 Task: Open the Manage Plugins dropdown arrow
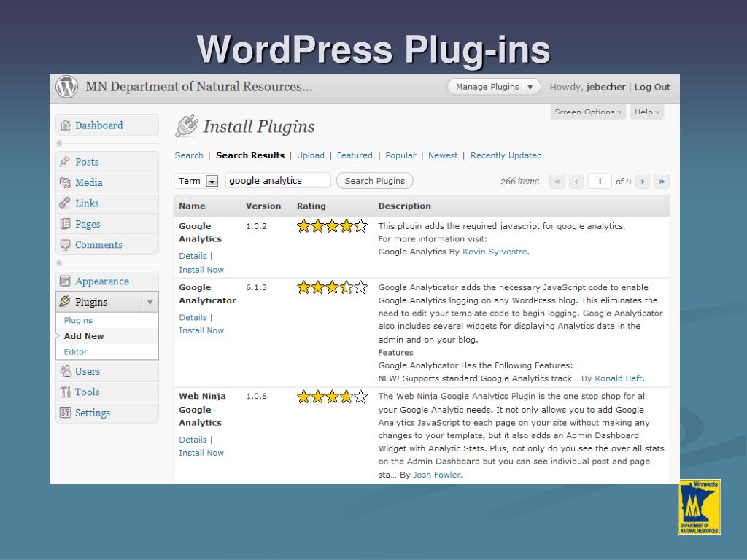530,87
